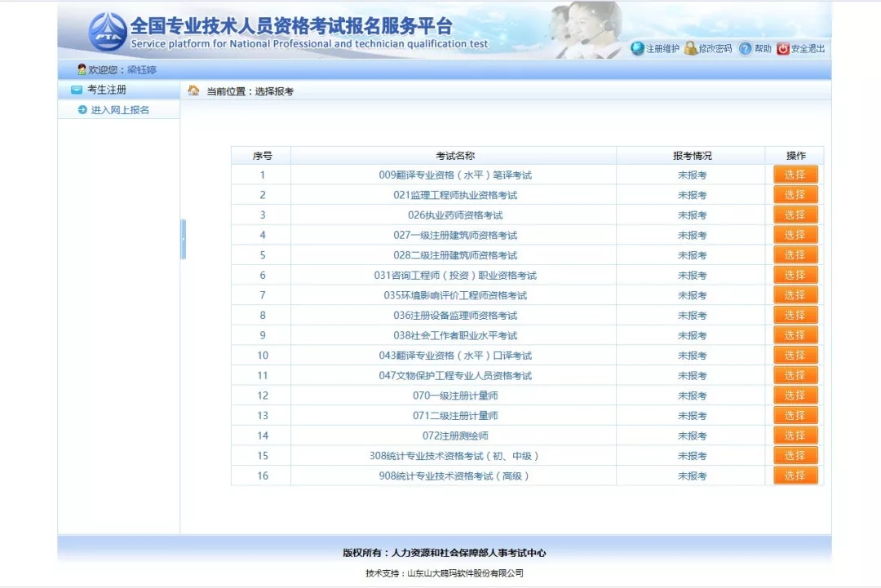881x588 pixels.
Task: Click 选择 for 072注册测绘师
Action: tap(795, 435)
